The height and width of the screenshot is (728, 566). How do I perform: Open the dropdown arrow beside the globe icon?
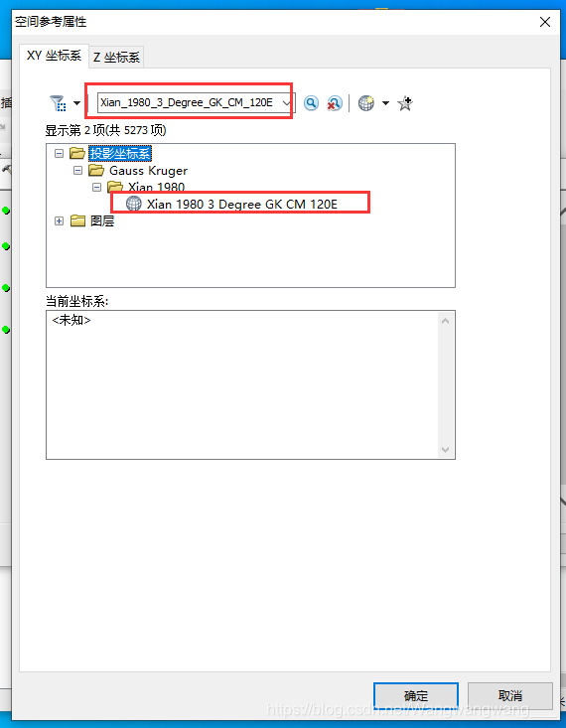click(x=385, y=103)
